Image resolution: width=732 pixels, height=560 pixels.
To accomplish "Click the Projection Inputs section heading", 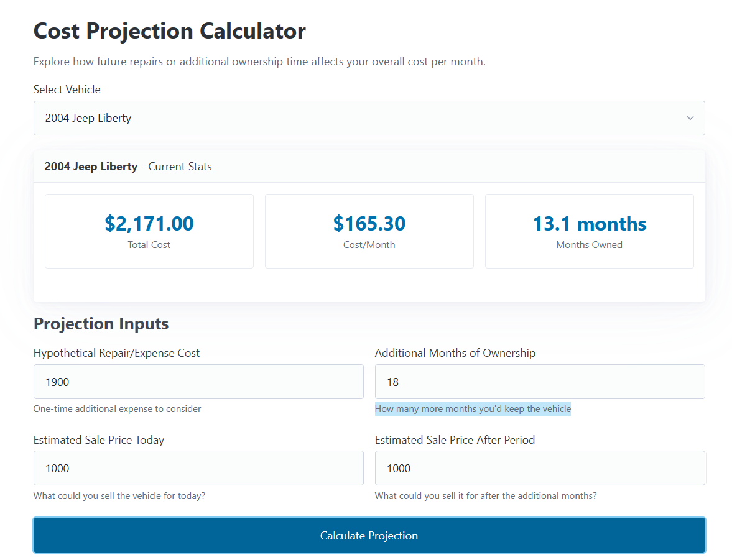I will pyautogui.click(x=101, y=324).
